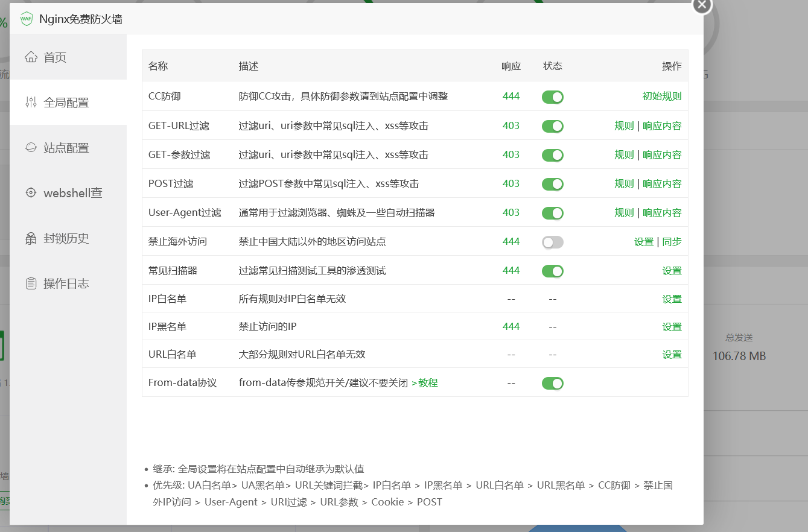Screen dimensions: 808x532
Task: Click the lock icon beside 封锁历史
Action: 31,238
